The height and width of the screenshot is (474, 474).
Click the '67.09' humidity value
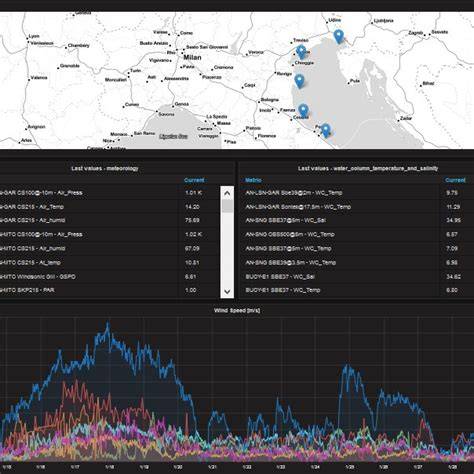pos(192,248)
